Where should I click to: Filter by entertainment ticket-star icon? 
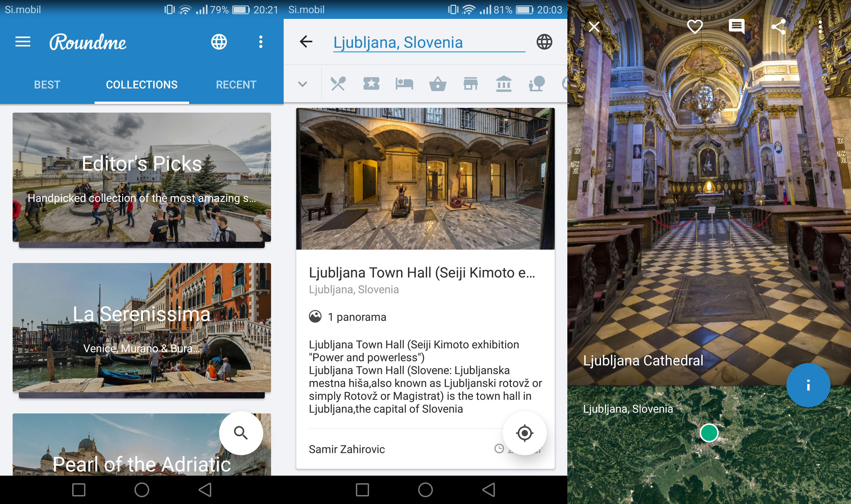[x=371, y=83]
